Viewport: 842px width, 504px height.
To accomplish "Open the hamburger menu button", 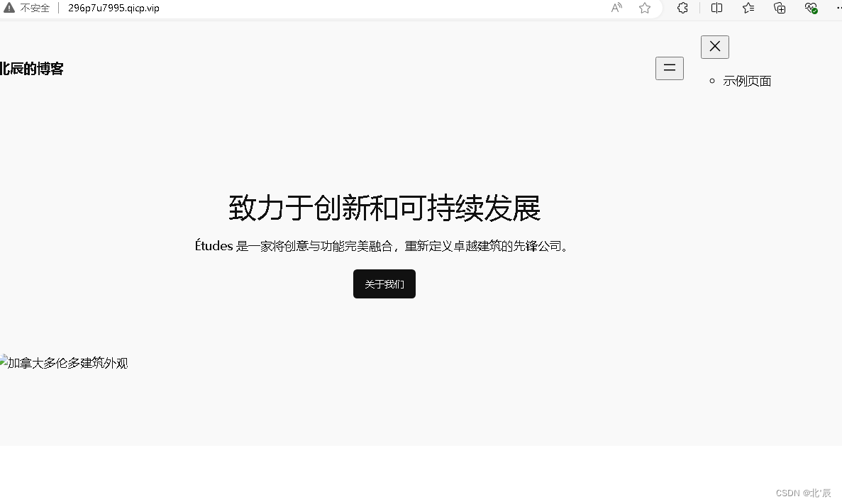I will (669, 68).
